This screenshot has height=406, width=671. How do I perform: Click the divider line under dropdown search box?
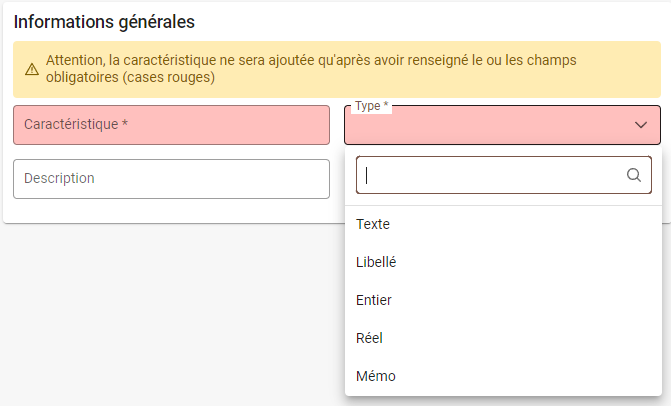tap(503, 205)
